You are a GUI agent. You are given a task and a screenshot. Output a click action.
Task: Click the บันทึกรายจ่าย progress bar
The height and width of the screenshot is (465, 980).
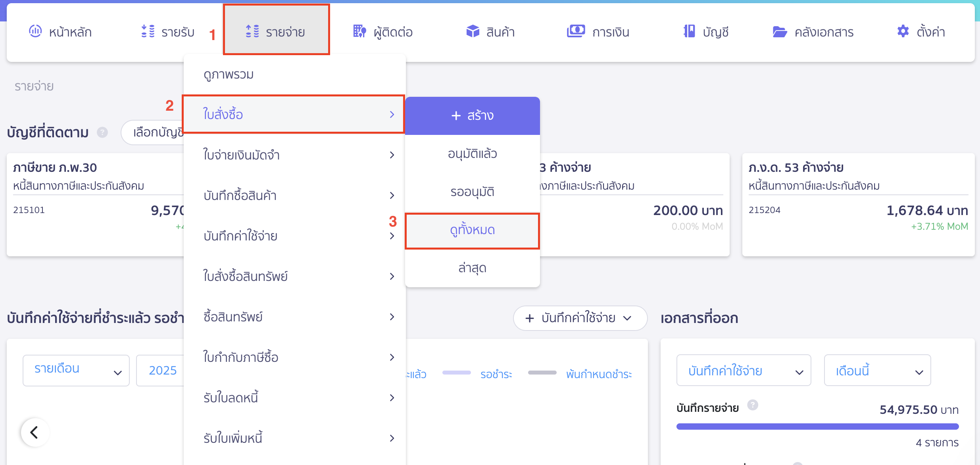point(817,427)
